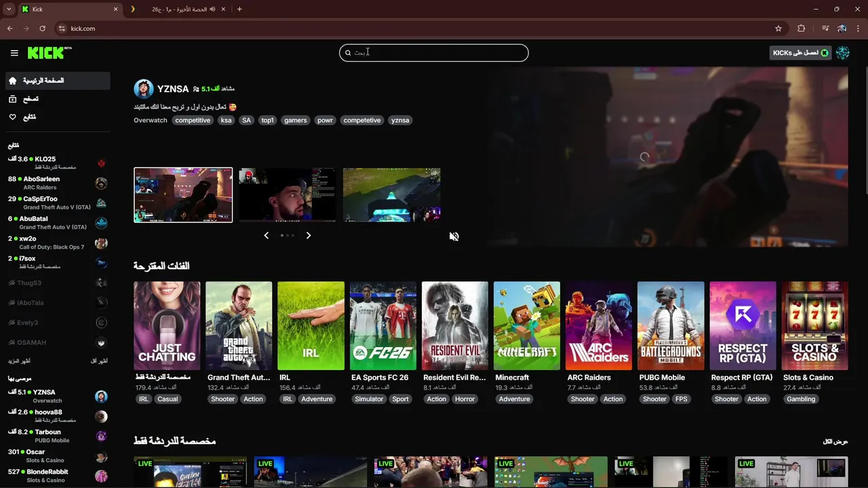Open the ARC Raiders category card
Image resolution: width=868 pixels, height=488 pixels.
(x=599, y=326)
